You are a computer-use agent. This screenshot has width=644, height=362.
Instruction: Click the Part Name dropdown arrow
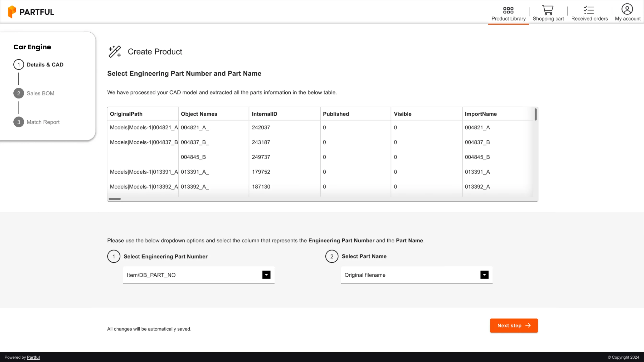[x=484, y=275]
